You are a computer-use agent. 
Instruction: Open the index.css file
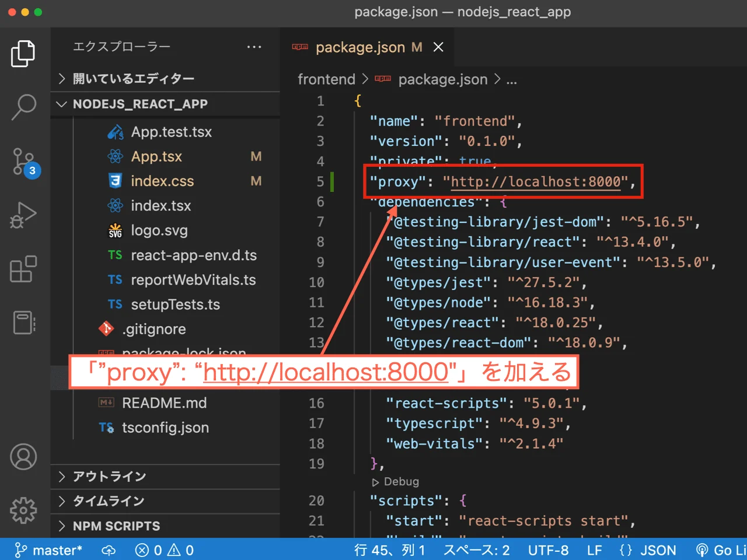point(162,181)
